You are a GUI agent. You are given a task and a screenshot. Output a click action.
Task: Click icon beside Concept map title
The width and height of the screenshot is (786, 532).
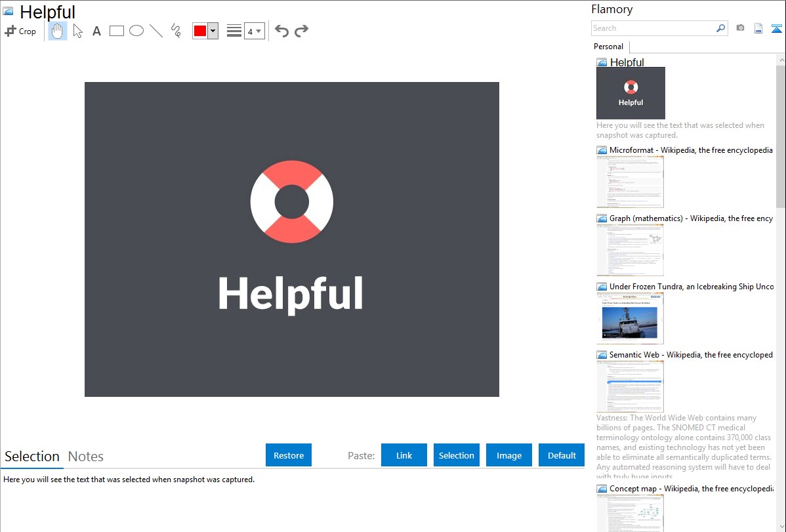(602, 489)
